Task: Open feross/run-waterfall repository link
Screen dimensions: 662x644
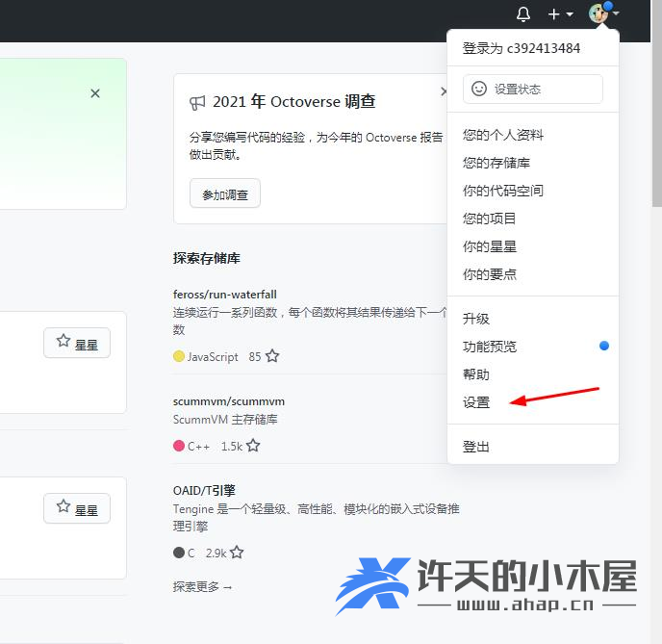Action: pyautogui.click(x=224, y=295)
